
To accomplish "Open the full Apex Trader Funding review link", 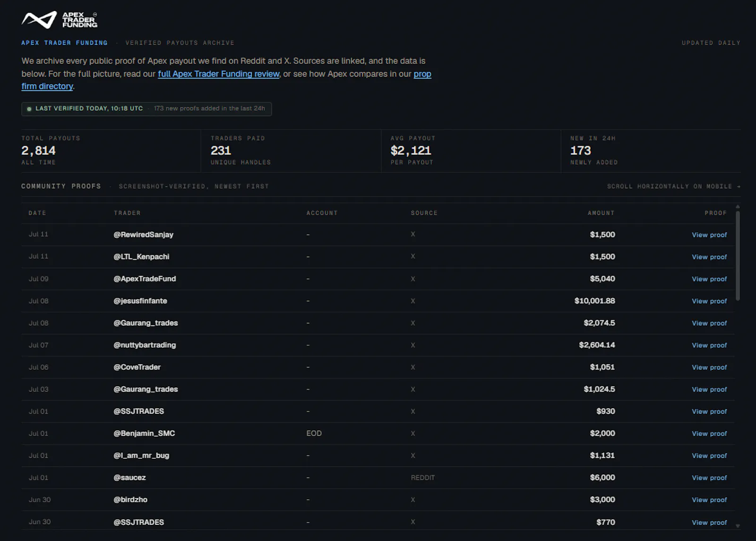I will click(x=219, y=74).
